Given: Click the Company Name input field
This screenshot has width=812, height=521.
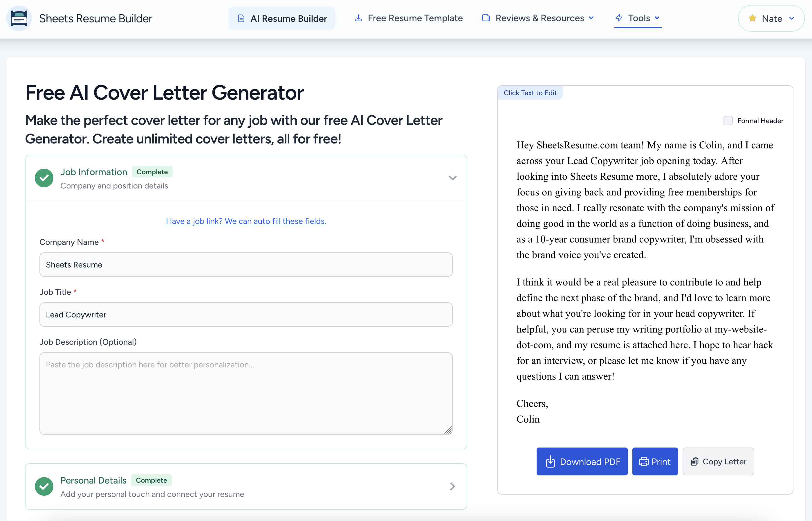Looking at the screenshot, I should click(246, 265).
